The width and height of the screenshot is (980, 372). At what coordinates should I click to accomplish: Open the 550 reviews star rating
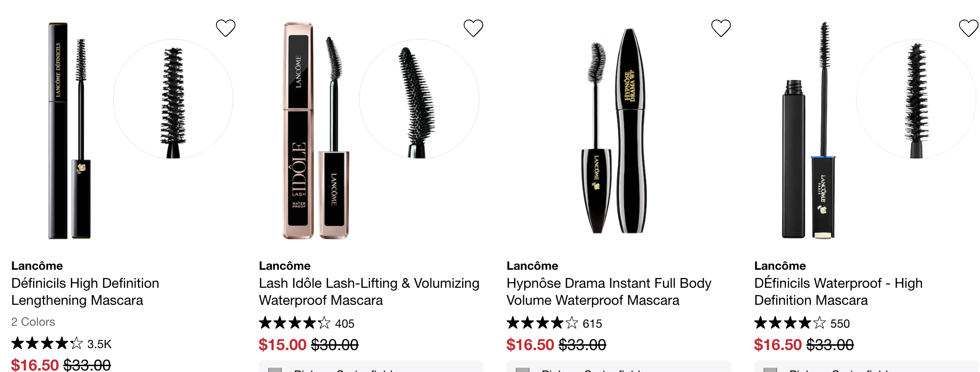[802, 323]
